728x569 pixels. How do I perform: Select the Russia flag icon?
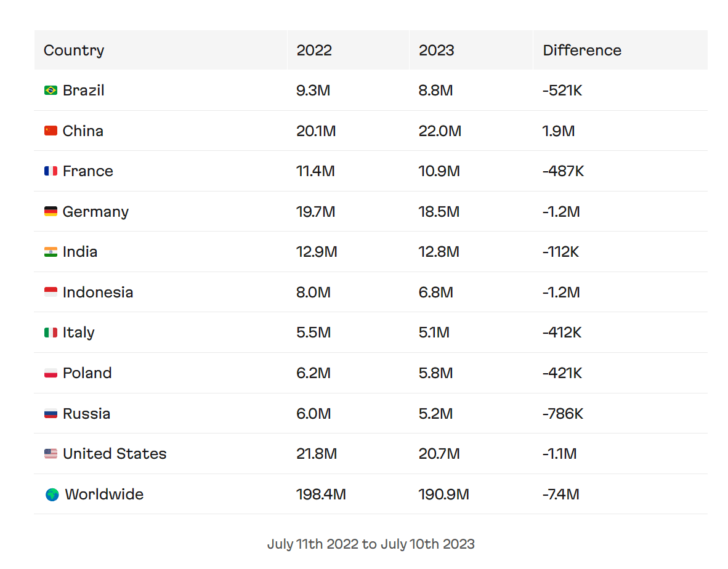tap(51, 414)
